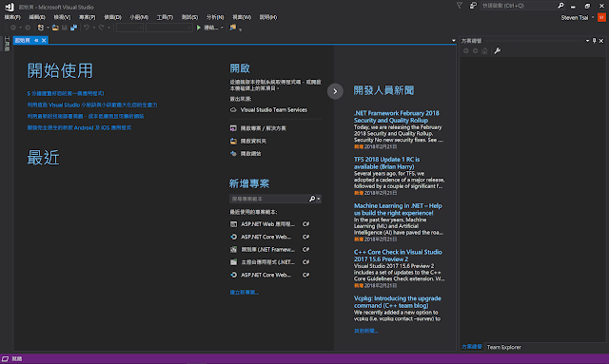
Task: Click the Navigate Forward toolbar icon
Action: pos(28,28)
